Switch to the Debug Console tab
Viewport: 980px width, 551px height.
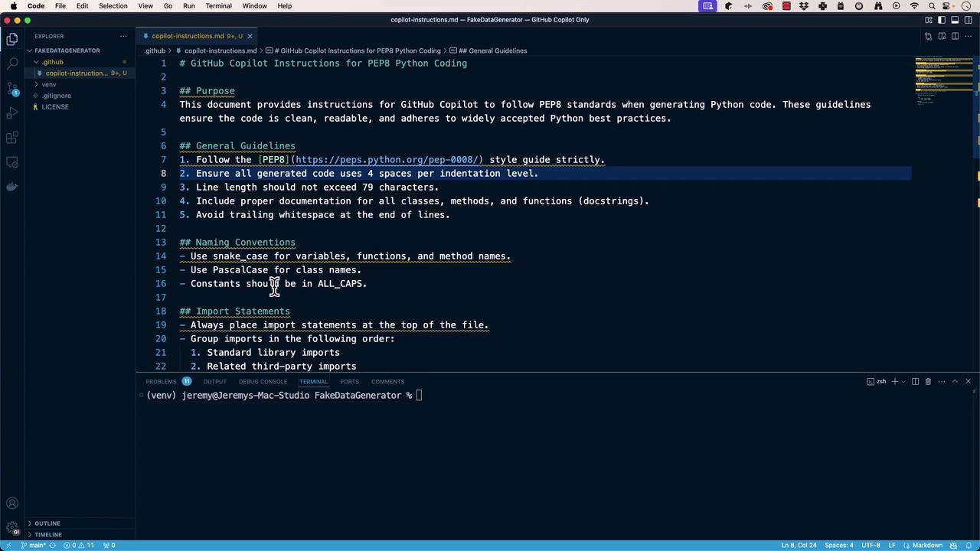click(x=263, y=381)
